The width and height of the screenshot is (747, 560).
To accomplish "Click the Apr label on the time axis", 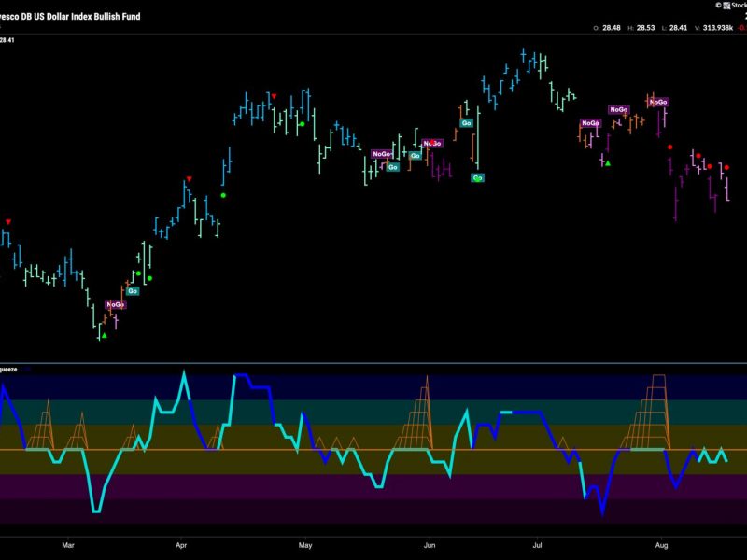I will tap(181, 545).
